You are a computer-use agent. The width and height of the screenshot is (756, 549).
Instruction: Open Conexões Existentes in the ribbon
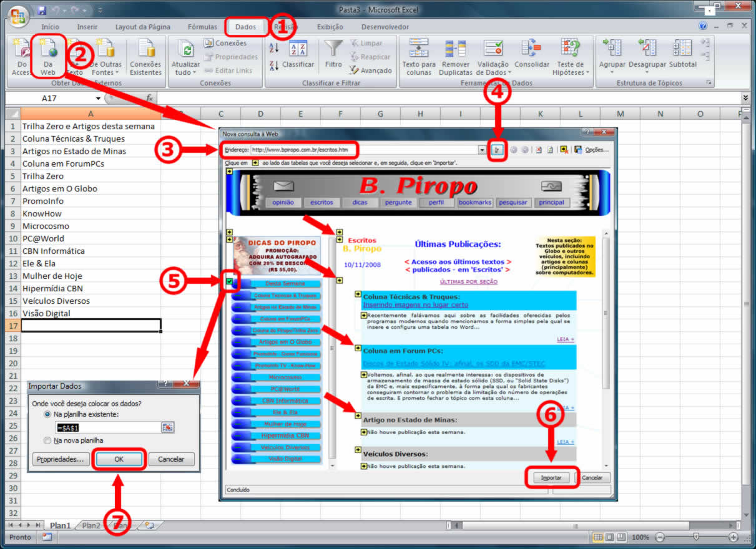click(145, 57)
